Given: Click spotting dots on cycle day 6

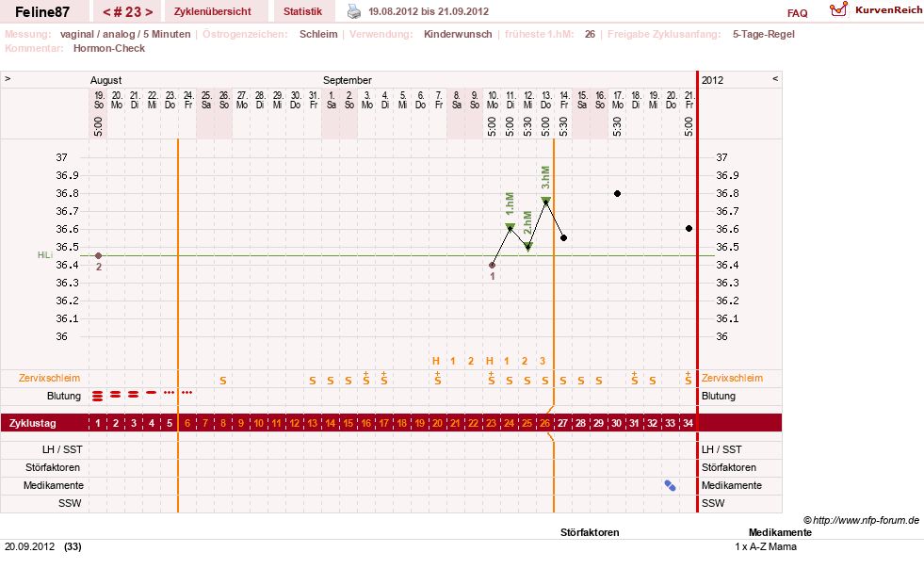Looking at the screenshot, I should click(x=186, y=392).
